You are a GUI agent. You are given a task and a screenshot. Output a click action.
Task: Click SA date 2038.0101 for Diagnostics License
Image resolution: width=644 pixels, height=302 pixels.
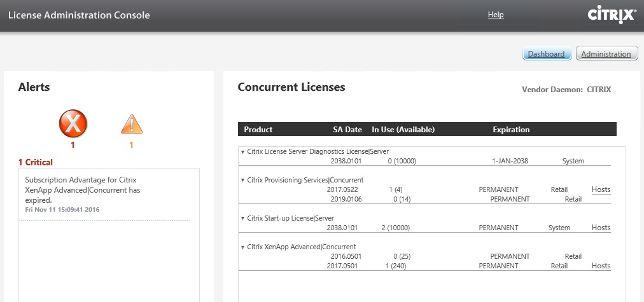point(346,161)
